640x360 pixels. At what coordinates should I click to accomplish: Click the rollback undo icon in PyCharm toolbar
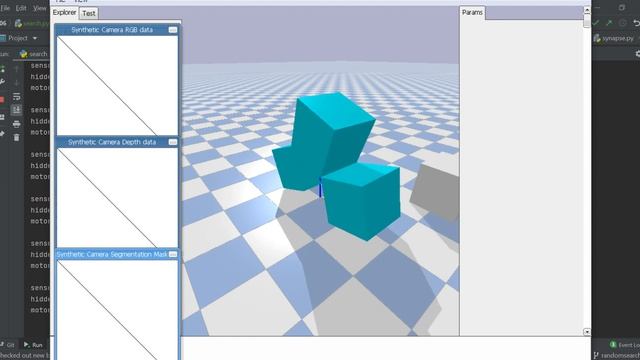pos(636,23)
